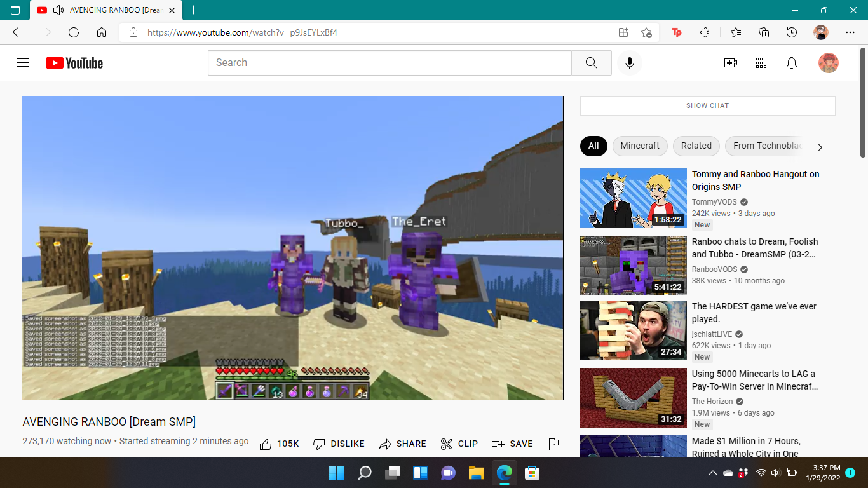Viewport: 868px width, 488px height.
Task: Open the Windows Start button
Action: [337, 473]
